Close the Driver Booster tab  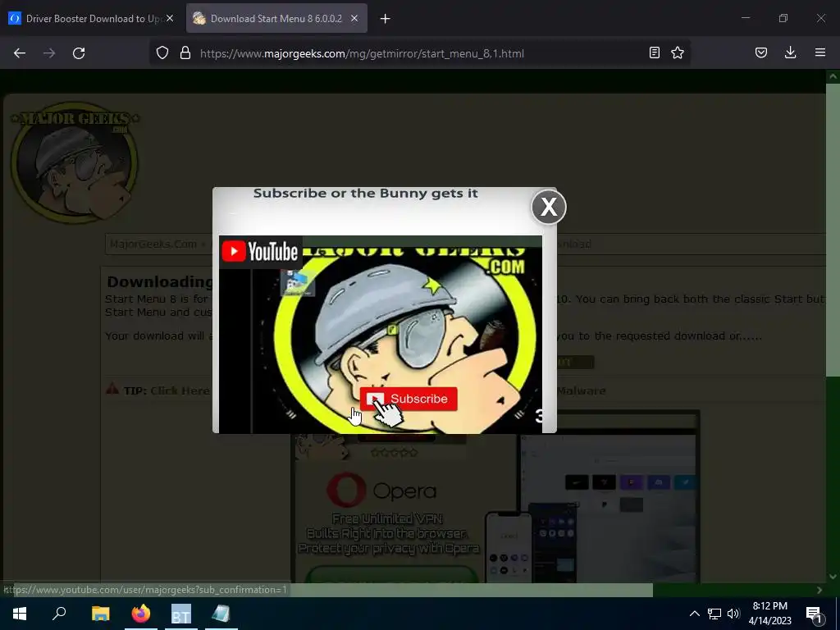[170, 18]
